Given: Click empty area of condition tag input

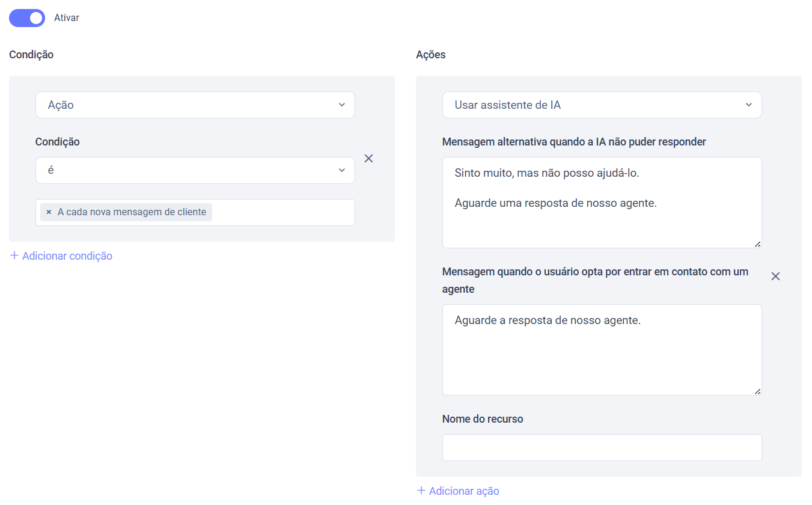Looking at the screenshot, I should click(x=282, y=212).
